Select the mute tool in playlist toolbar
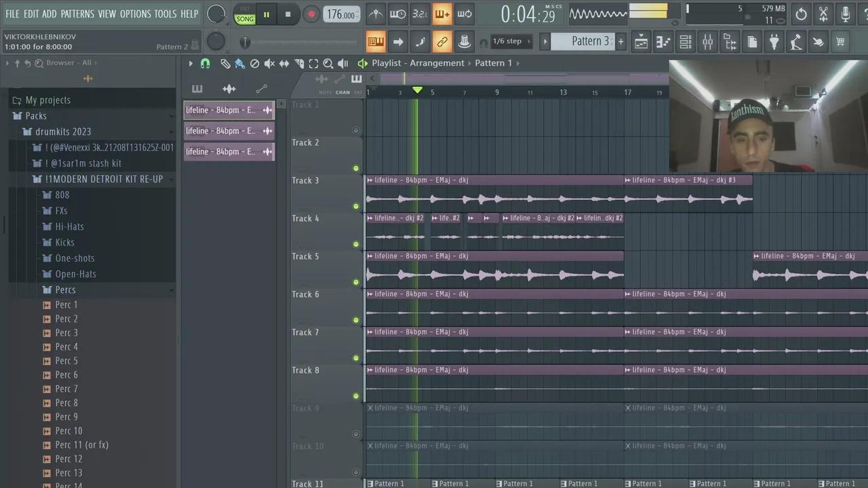The image size is (868, 488). pyautogui.click(x=269, y=64)
